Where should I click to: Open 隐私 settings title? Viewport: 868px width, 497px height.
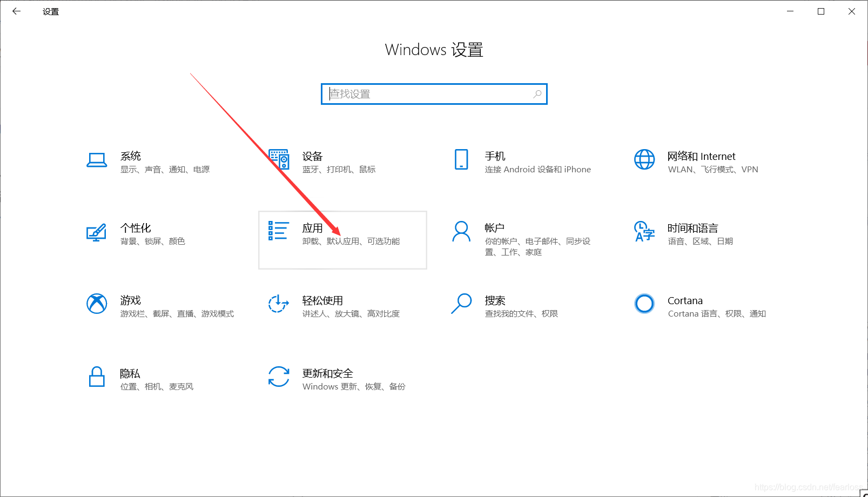tap(130, 373)
